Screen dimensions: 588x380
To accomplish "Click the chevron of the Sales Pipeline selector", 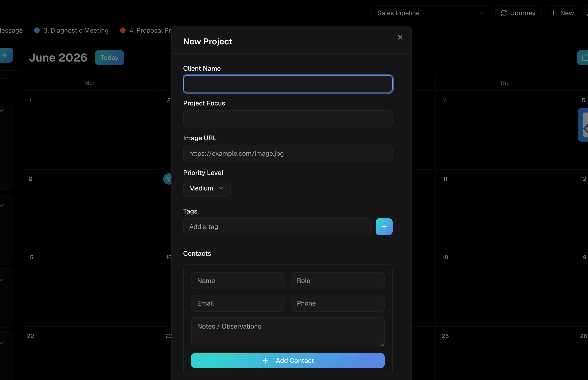I will pyautogui.click(x=481, y=13).
